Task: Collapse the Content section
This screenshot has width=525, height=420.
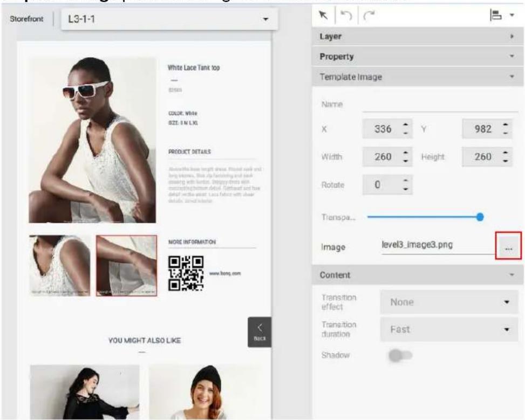Action: point(418,275)
